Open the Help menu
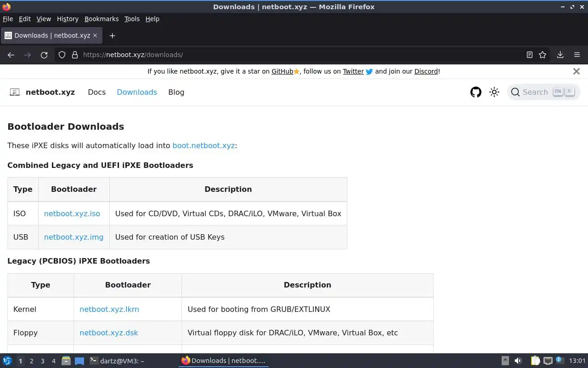The height and width of the screenshot is (368, 588). (x=152, y=19)
